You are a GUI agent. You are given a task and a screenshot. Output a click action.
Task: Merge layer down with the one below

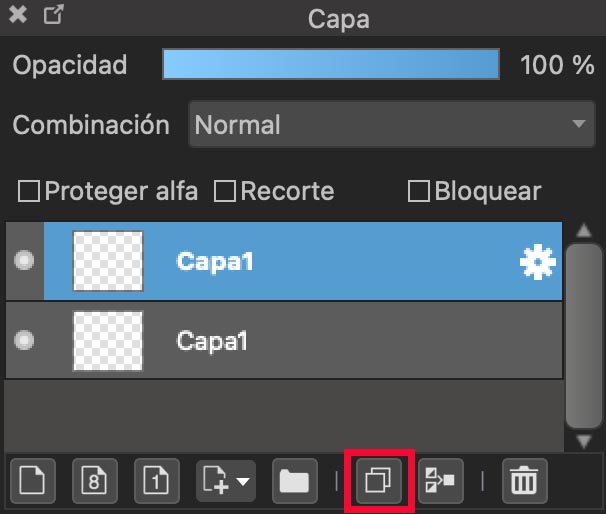pyautogui.click(x=441, y=481)
